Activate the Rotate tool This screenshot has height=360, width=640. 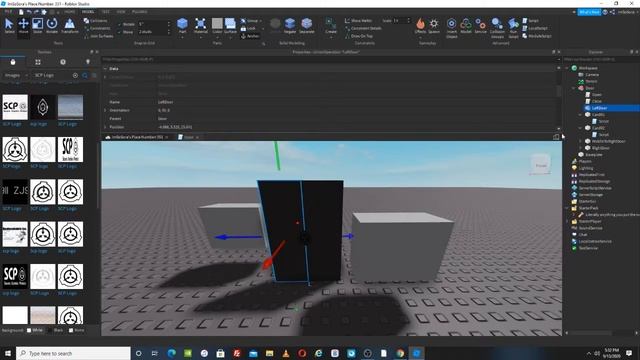pos(52,26)
